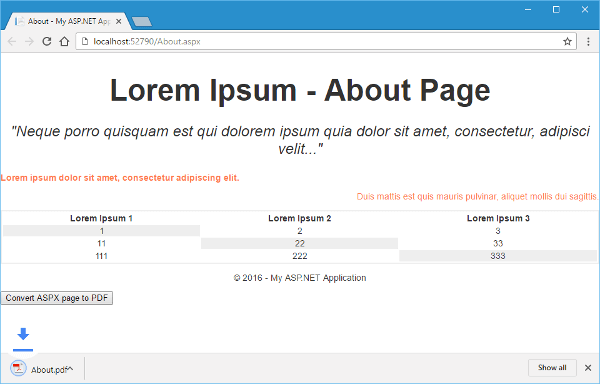This screenshot has width=600, height=384.
Task: Click Show all downloads
Action: pos(552,368)
